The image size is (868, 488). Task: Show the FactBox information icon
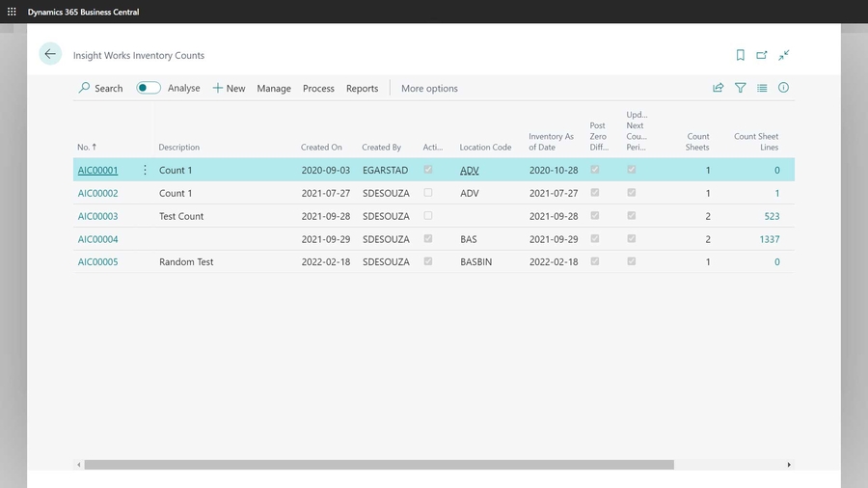pos(783,88)
